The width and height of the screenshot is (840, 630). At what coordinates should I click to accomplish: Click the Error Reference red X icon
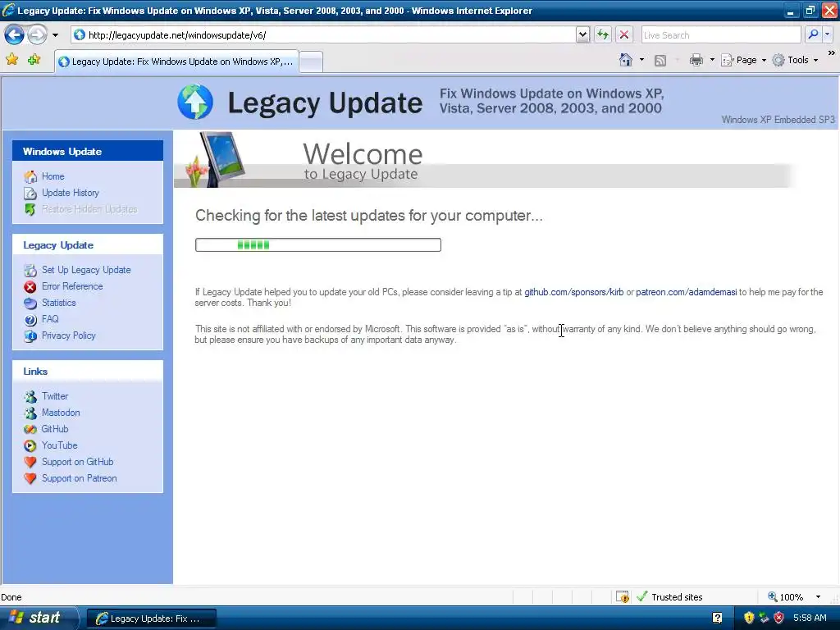coord(30,286)
